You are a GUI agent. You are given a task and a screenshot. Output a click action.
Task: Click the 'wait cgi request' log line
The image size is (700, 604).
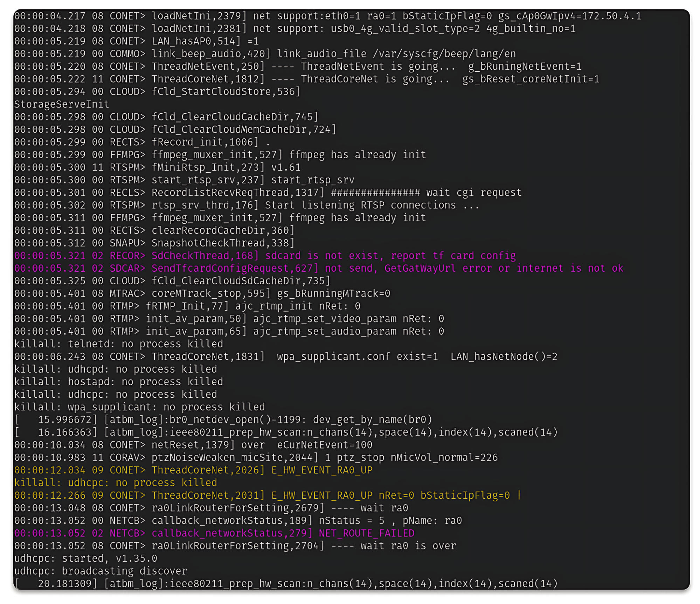click(268, 193)
